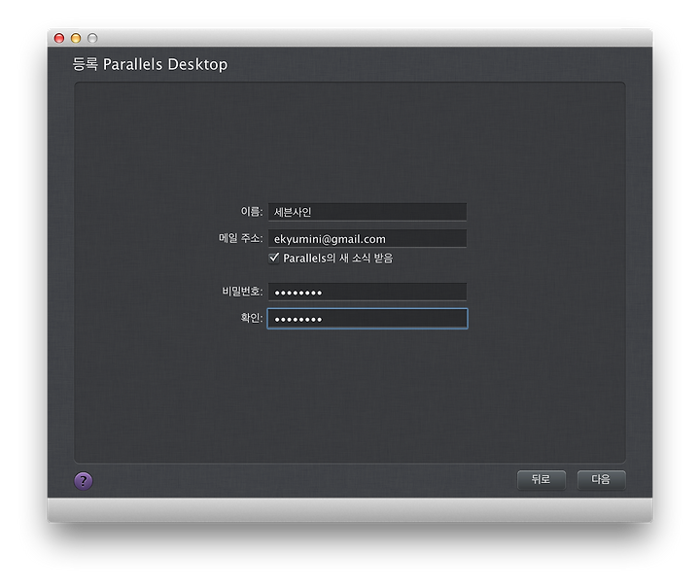Focus the 비밀번호 password field
Image resolution: width=700 pixels, height=588 pixels.
pyautogui.click(x=367, y=292)
